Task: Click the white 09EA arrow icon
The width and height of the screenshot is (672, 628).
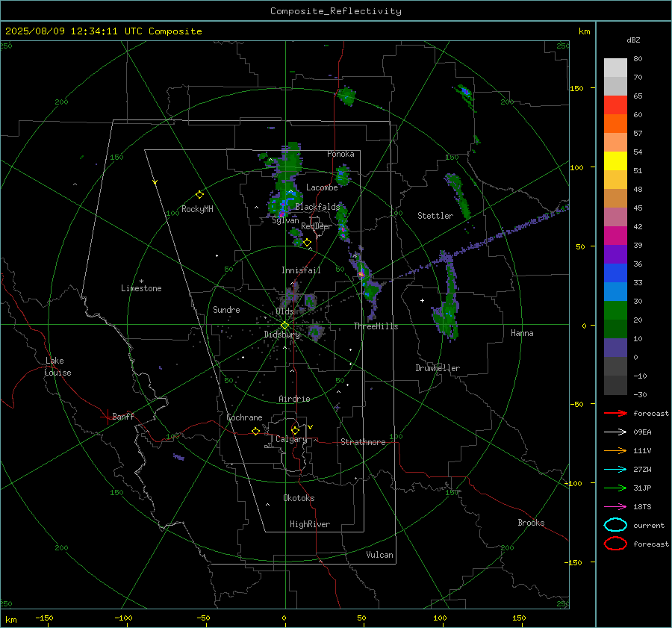Action: pyautogui.click(x=615, y=432)
